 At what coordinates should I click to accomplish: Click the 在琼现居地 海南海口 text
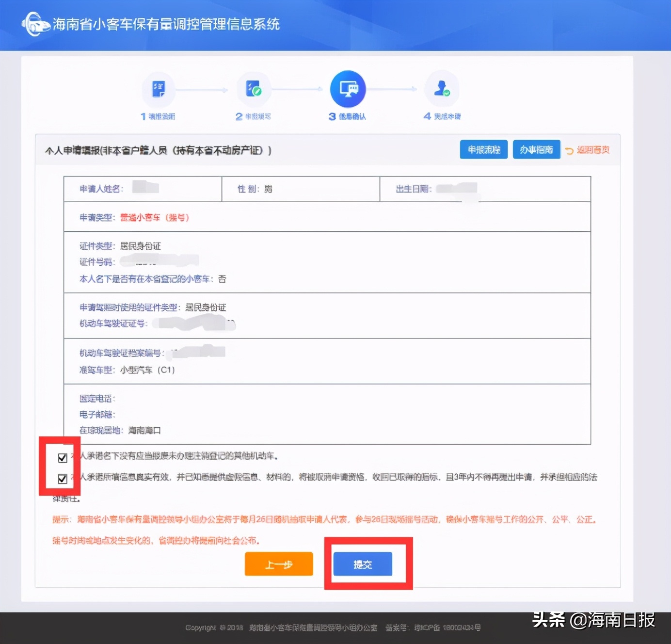(x=120, y=431)
